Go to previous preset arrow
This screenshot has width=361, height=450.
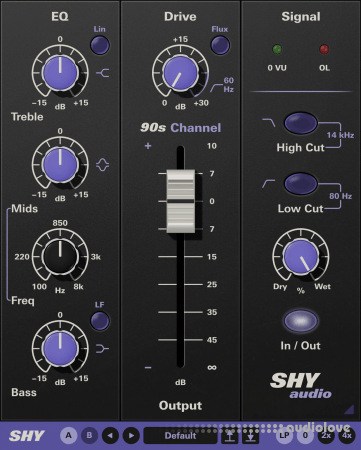tap(110, 435)
